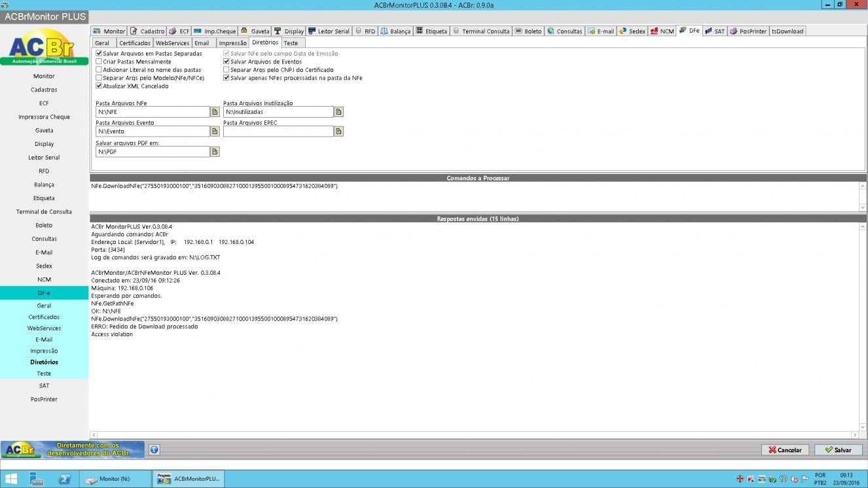Click the Salvar arquivos PDF em field
Viewport: 868px width, 488px height.
tap(153, 152)
